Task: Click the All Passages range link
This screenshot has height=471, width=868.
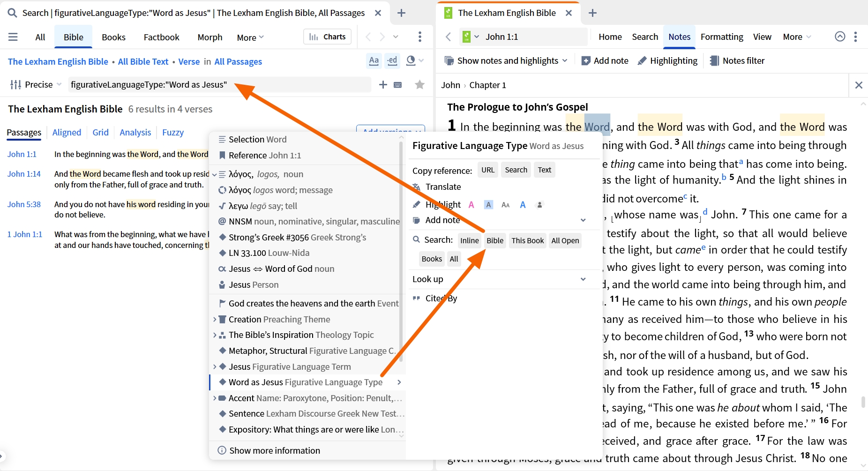Action: click(238, 61)
